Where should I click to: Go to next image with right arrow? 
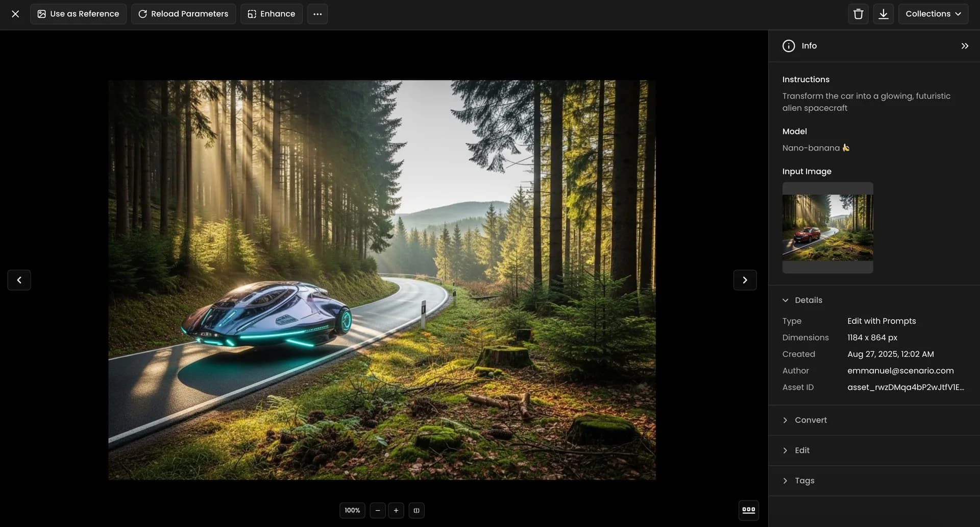point(745,280)
